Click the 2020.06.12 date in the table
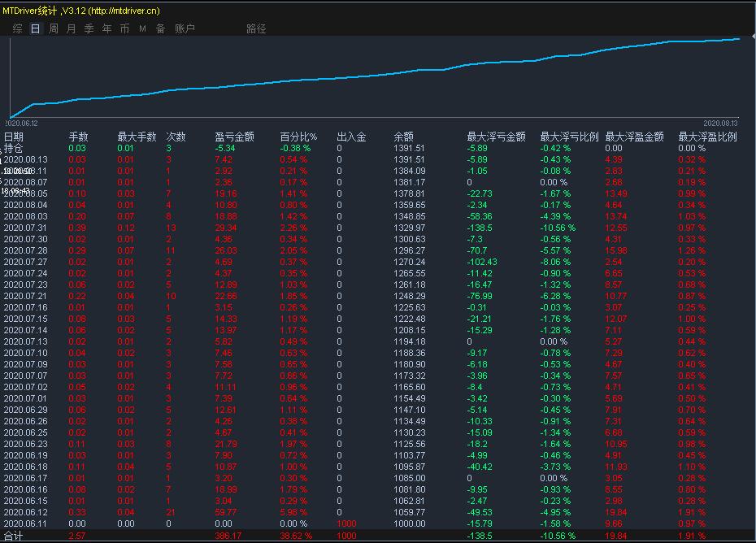This screenshot has height=543, width=756. coord(25,512)
